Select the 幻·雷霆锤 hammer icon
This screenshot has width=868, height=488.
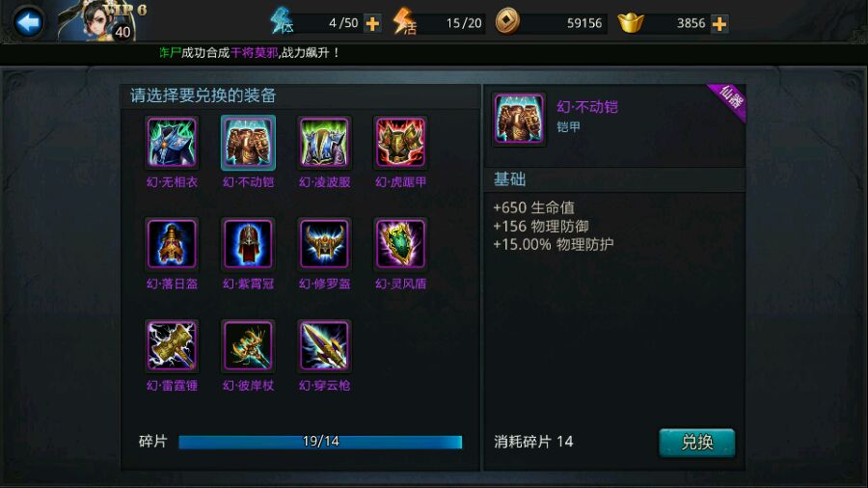pyautogui.click(x=172, y=346)
